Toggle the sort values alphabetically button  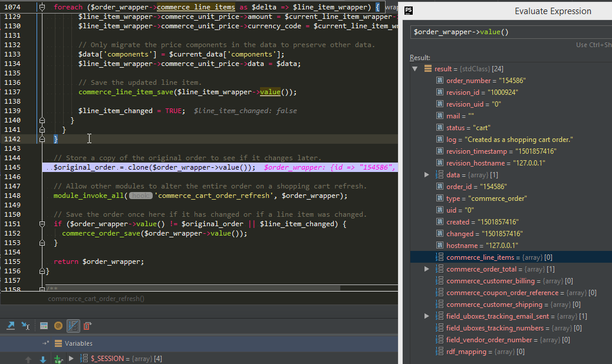click(x=73, y=325)
